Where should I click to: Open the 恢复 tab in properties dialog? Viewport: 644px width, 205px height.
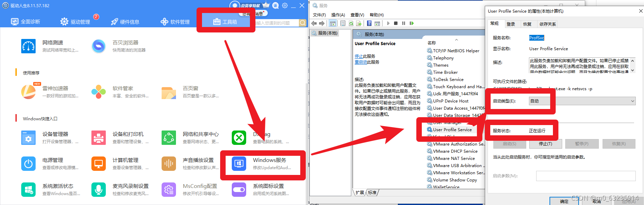point(527,24)
